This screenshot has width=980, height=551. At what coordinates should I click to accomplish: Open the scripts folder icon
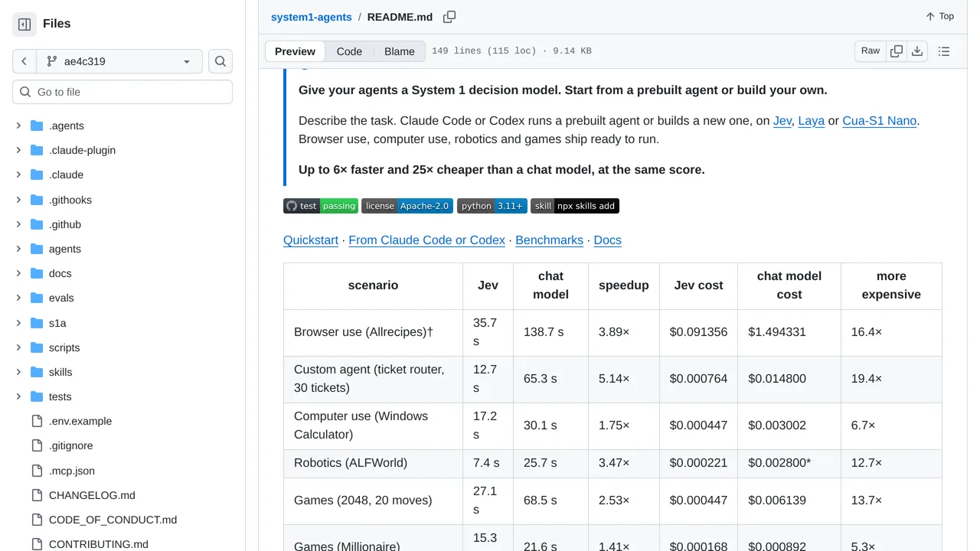pos(37,347)
